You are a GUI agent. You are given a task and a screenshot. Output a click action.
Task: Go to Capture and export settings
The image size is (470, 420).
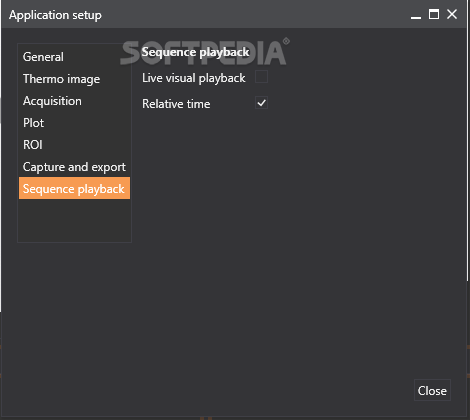[x=74, y=167]
